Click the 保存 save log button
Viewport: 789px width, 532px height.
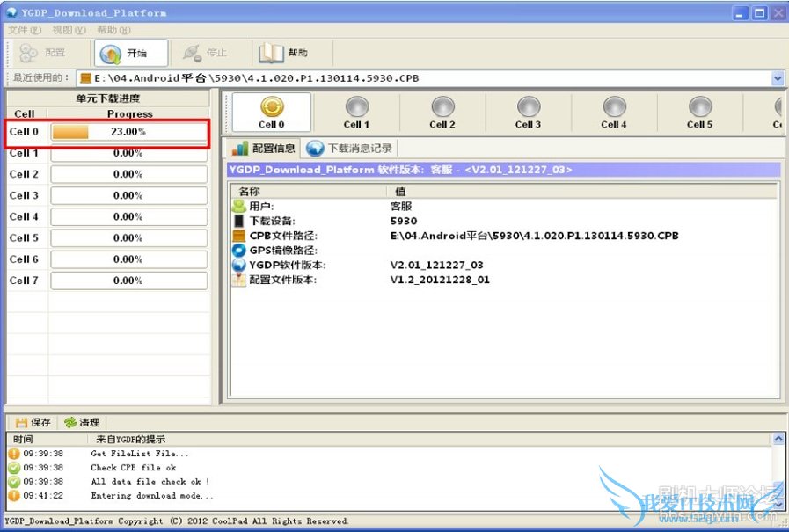[x=33, y=422]
